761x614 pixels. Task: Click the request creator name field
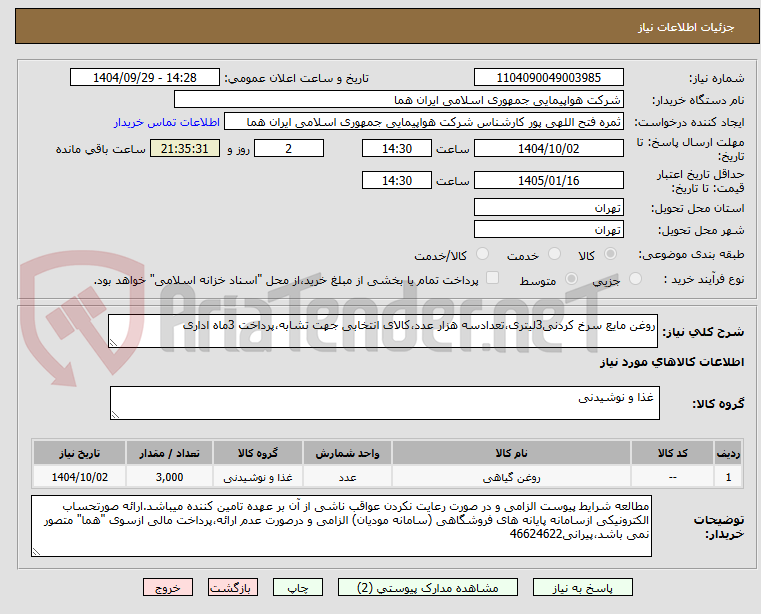[424, 122]
